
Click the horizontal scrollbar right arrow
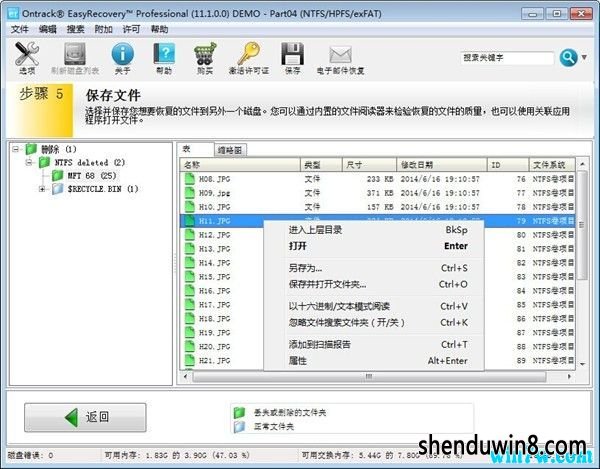pos(569,377)
